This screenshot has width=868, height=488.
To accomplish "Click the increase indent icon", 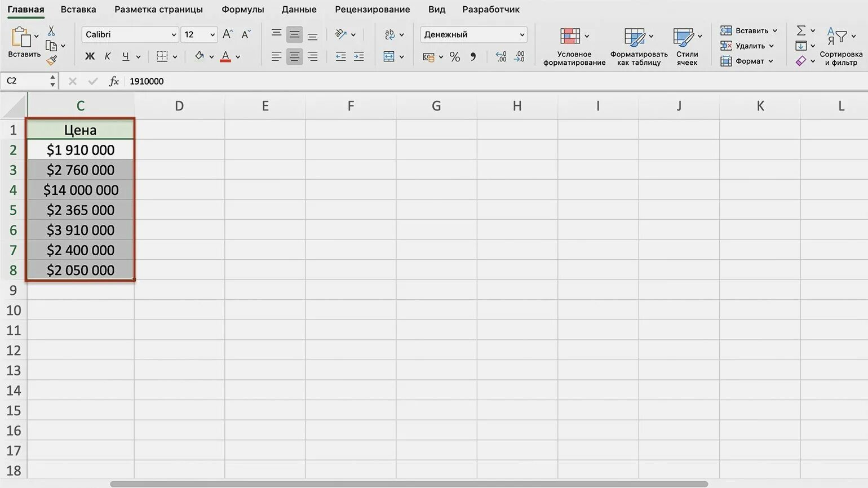I will click(x=358, y=56).
